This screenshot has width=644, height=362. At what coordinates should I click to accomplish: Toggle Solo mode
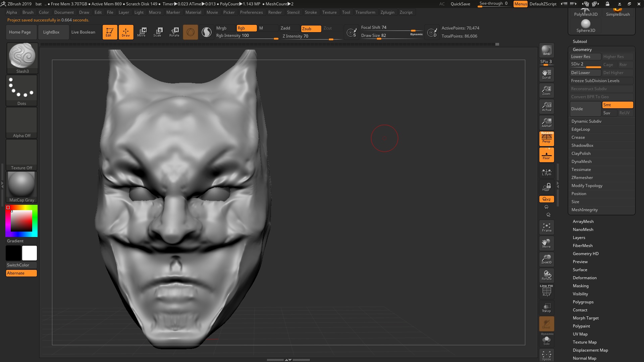click(546, 340)
